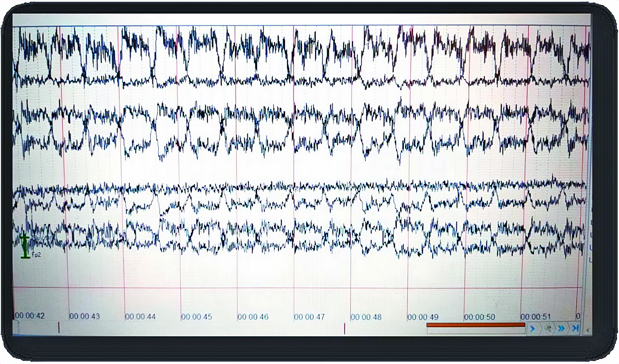Select the 00:00:47 time label
Image resolution: width=619 pixels, height=364 pixels.
click(x=309, y=317)
